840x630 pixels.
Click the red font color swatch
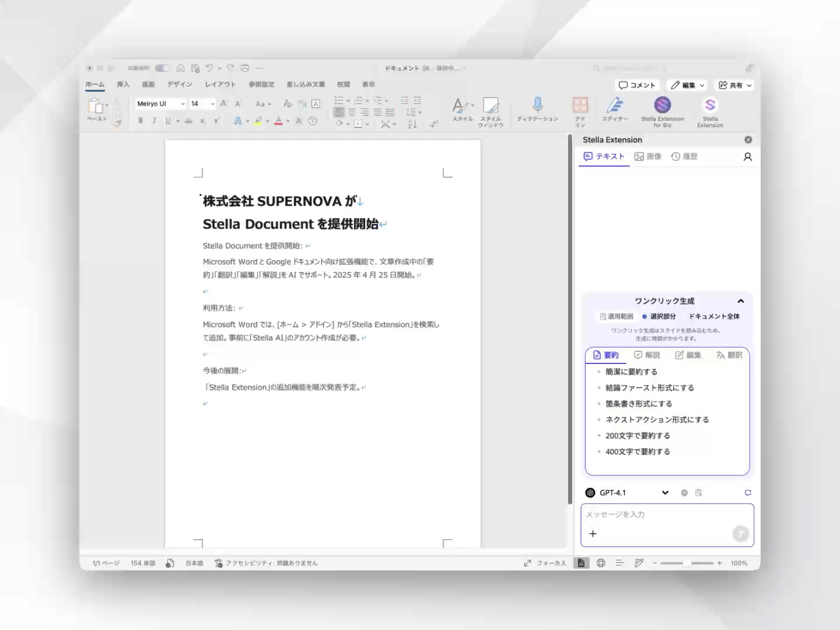point(278,121)
